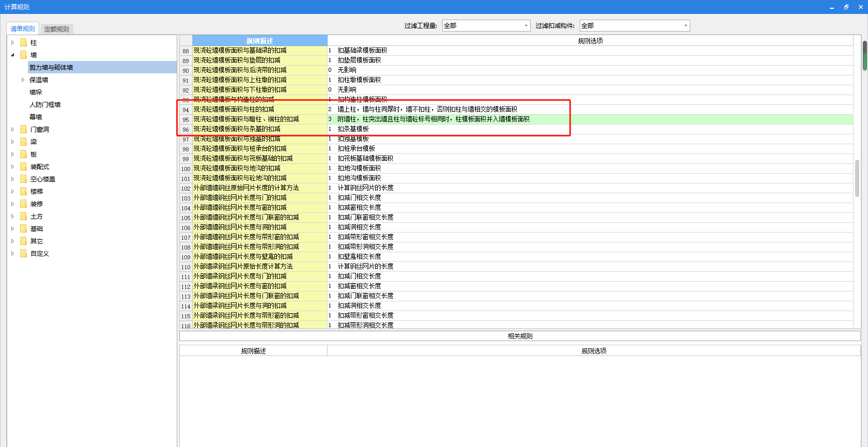Select 人防门框墙 in the tree
Screen dimensions: 868x447
[45, 105]
